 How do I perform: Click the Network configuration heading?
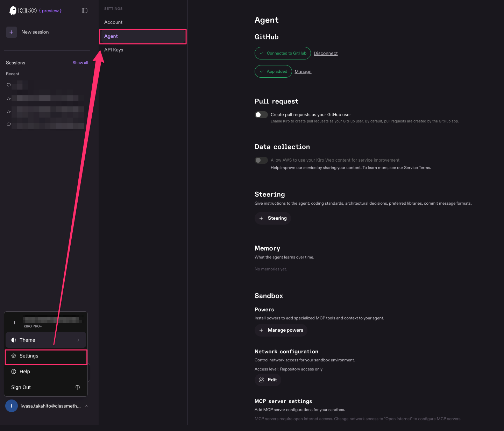click(286, 352)
